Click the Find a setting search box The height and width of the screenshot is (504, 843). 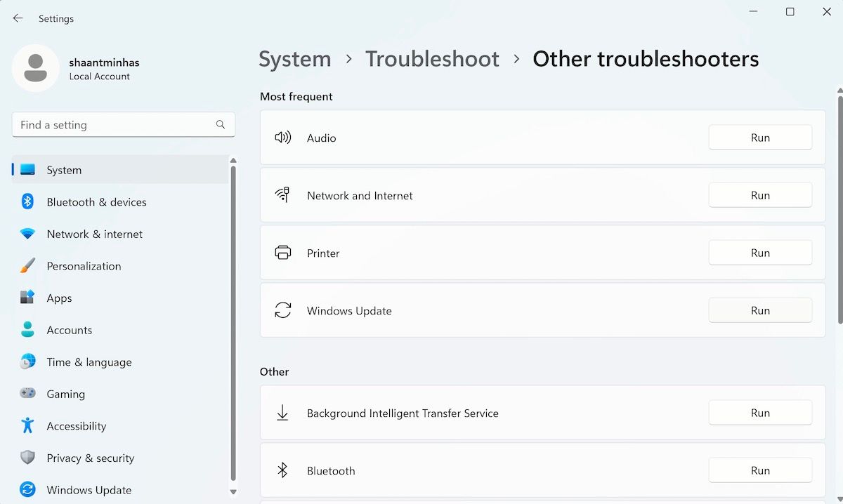pyautogui.click(x=124, y=124)
